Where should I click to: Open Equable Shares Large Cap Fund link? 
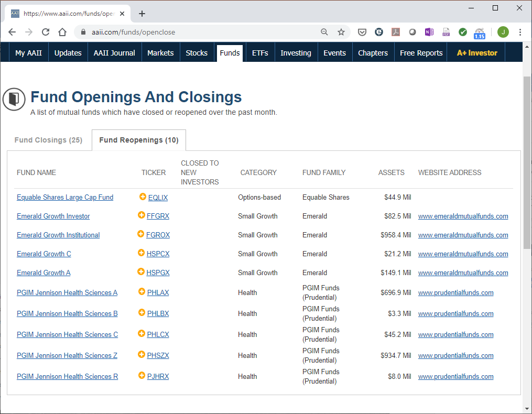(65, 197)
